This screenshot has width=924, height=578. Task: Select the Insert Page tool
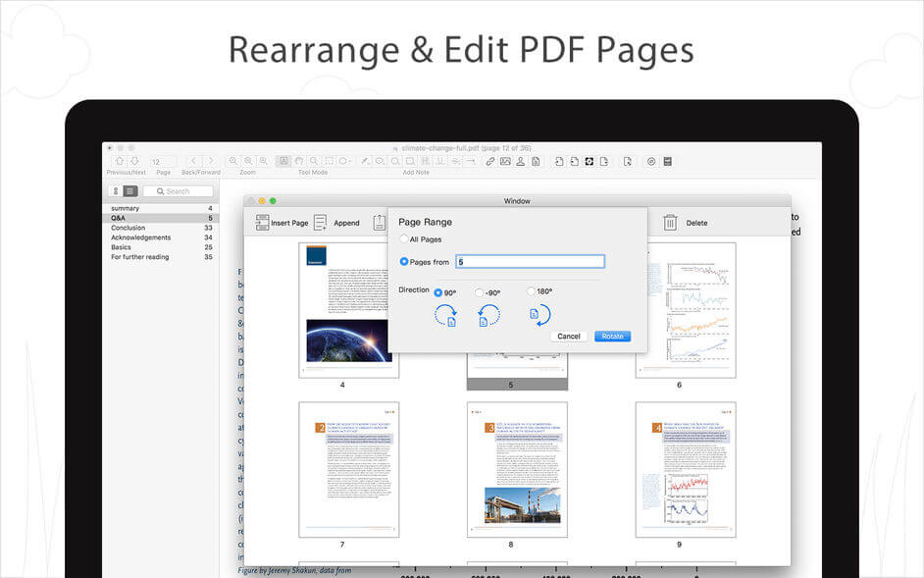pos(261,222)
